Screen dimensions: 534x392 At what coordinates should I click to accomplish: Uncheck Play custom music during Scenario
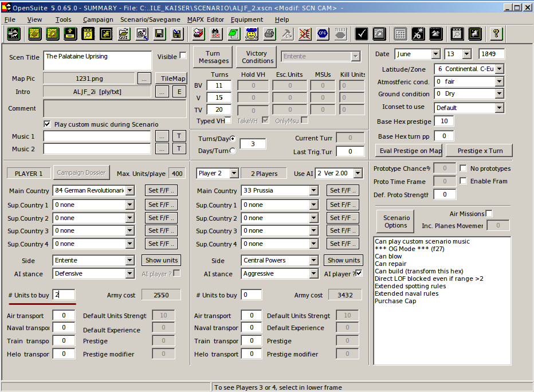click(47, 124)
